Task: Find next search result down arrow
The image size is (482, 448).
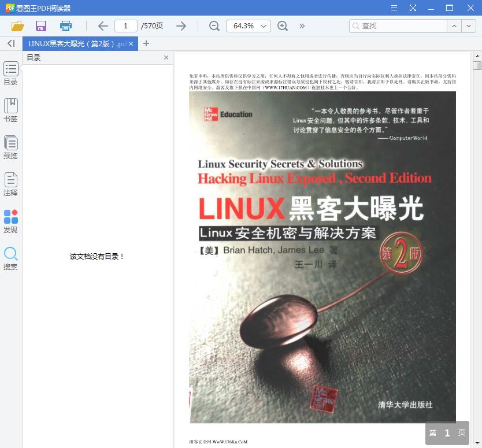Action: tap(469, 26)
